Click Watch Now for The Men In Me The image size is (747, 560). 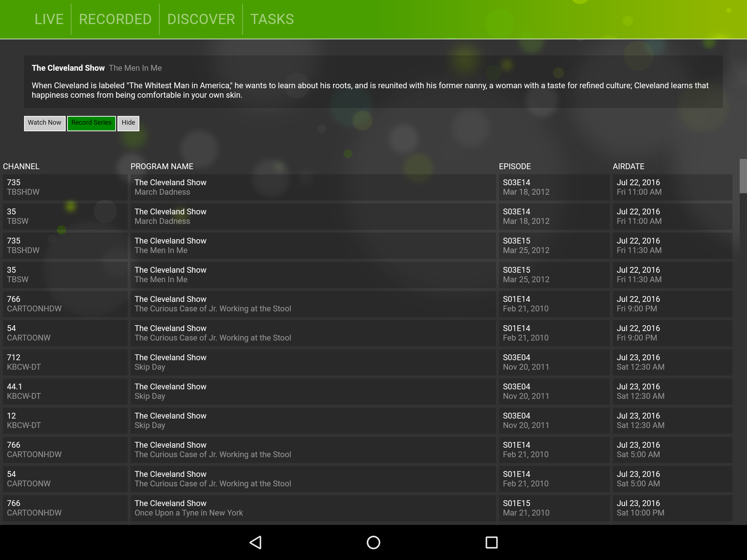[44, 123]
